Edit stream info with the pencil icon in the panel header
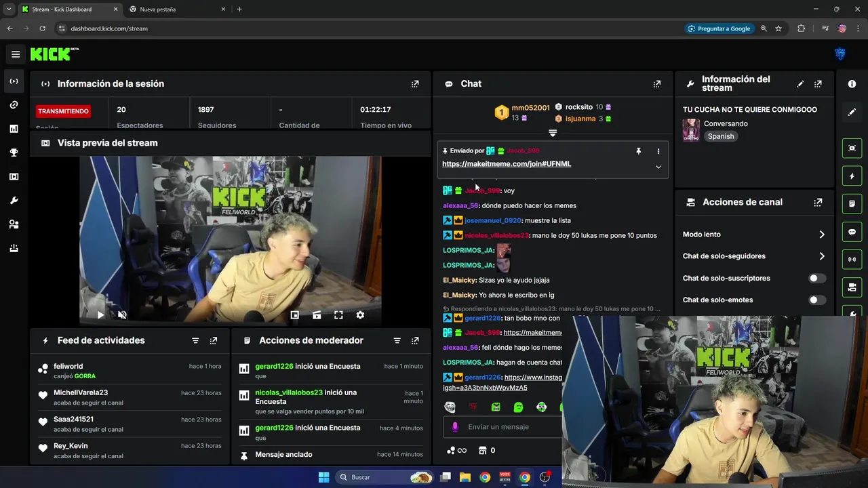The width and height of the screenshot is (868, 488). [x=800, y=84]
